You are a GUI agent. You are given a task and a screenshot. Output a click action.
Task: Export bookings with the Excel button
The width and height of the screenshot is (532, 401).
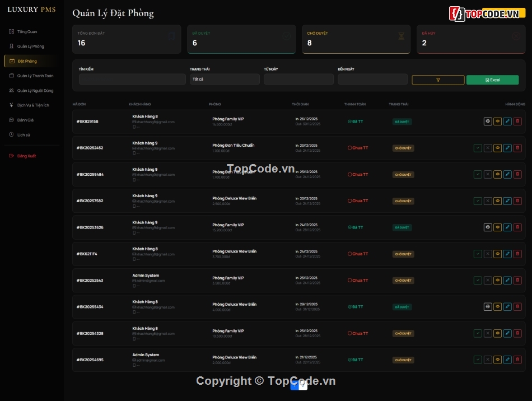tap(492, 80)
